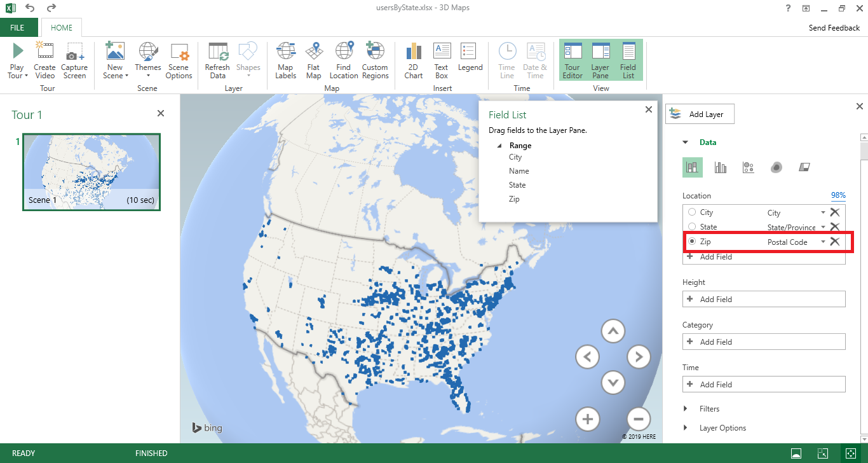
Task: Select the State radio button
Action: [x=692, y=227]
